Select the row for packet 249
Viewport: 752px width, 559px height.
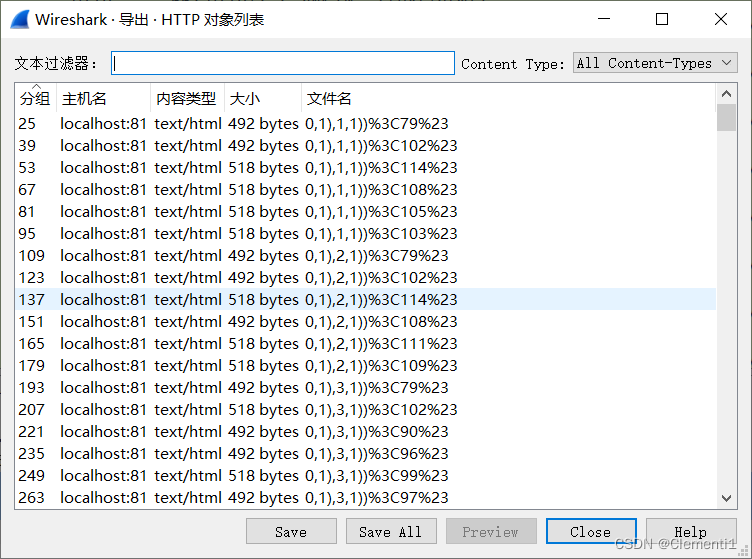tap(365, 476)
